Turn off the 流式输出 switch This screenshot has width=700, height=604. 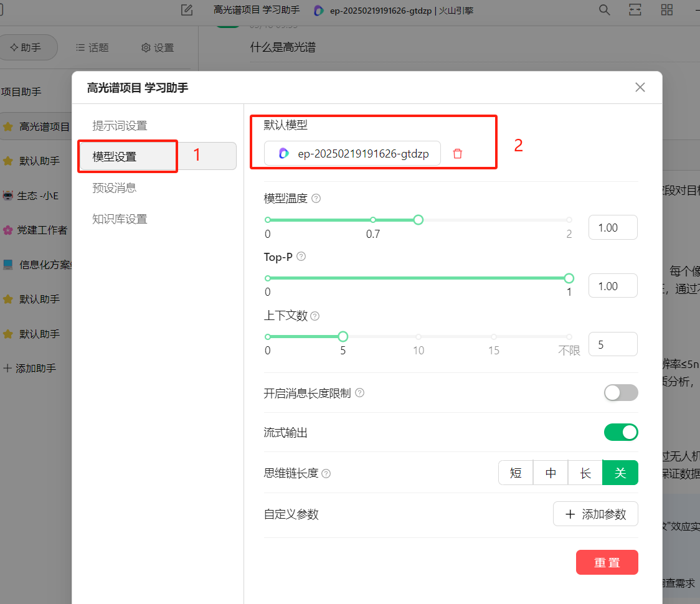tap(620, 432)
